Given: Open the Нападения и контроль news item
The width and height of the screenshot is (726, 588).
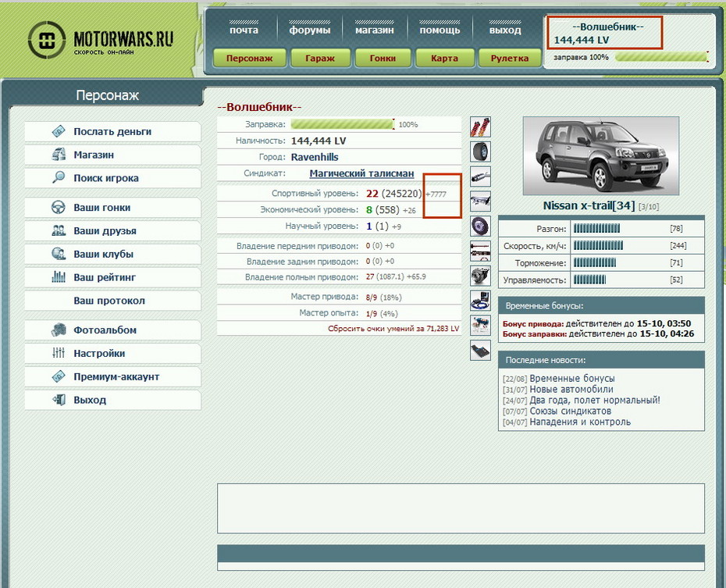Looking at the screenshot, I should click(580, 422).
